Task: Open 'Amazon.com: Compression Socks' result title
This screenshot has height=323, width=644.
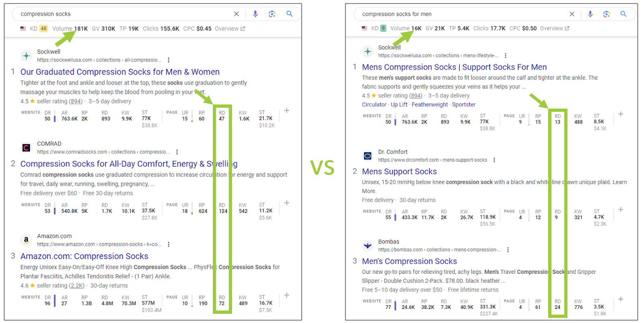Action: [84, 256]
